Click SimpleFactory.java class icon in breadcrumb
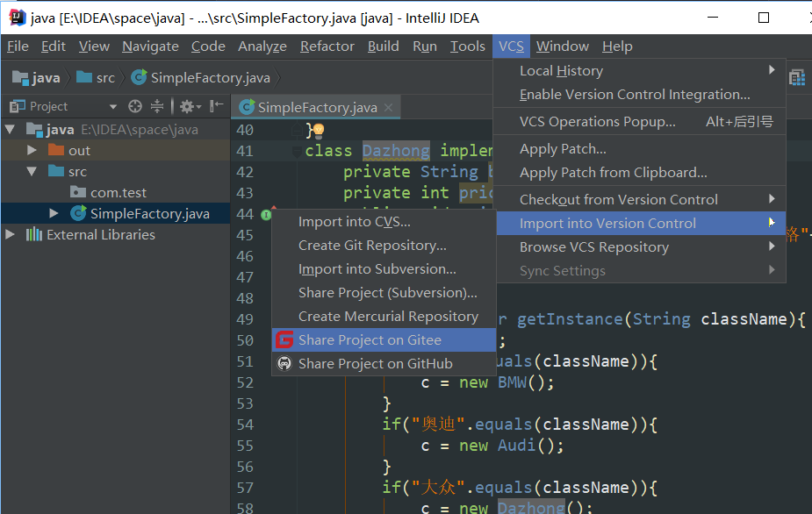 click(x=139, y=78)
